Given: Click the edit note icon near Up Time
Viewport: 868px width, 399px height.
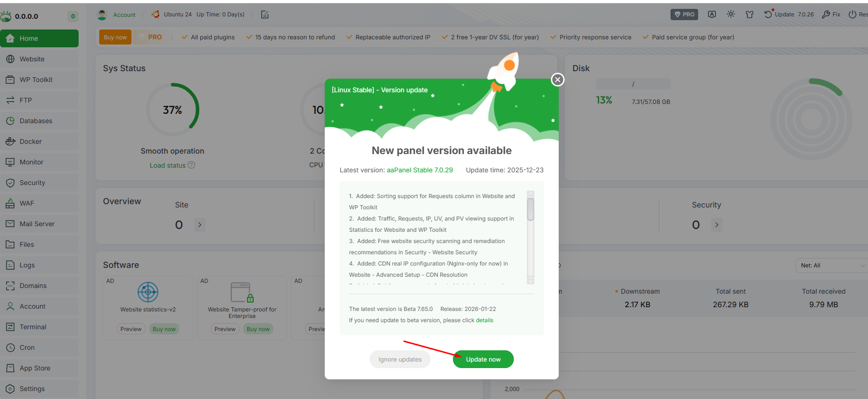Looking at the screenshot, I should [265, 15].
